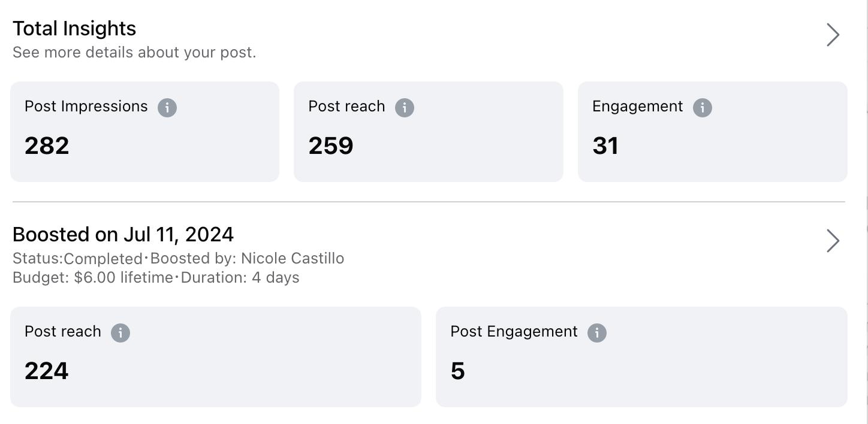
Task: Click the Post Engagement value 5
Action: pos(458,371)
